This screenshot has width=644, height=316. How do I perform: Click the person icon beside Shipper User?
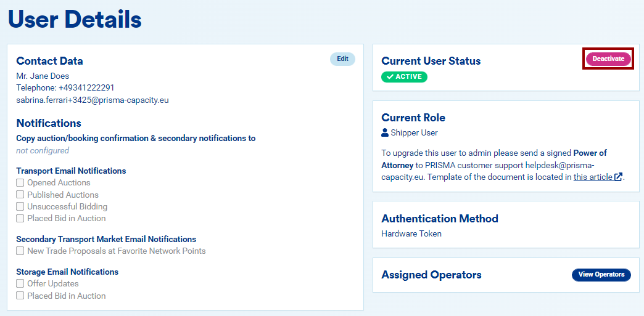click(385, 132)
